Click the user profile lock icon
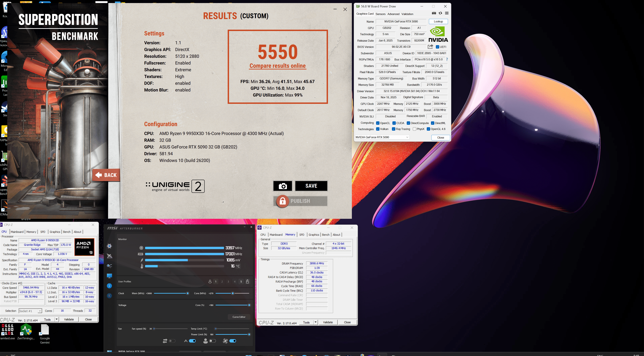The image size is (644, 356). 248,282
